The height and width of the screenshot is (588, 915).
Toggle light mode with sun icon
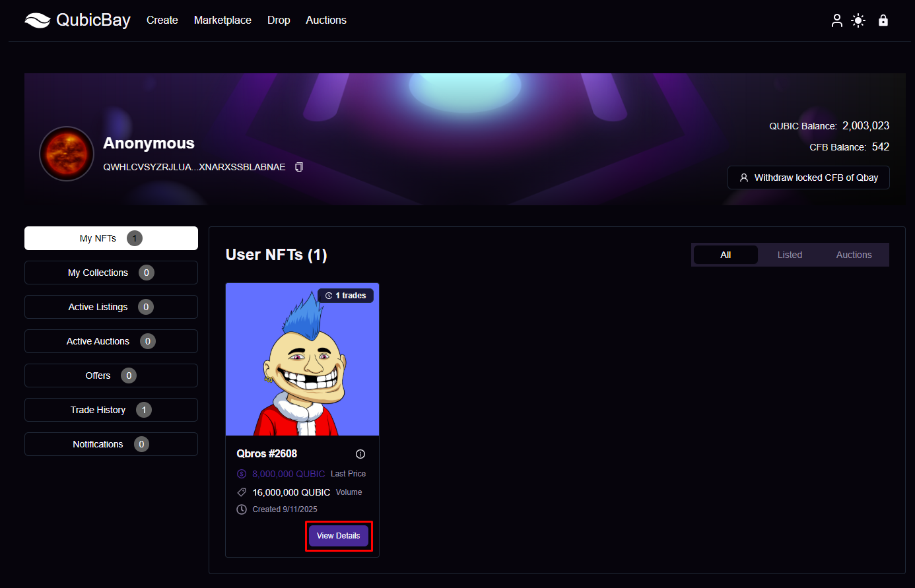(x=858, y=20)
